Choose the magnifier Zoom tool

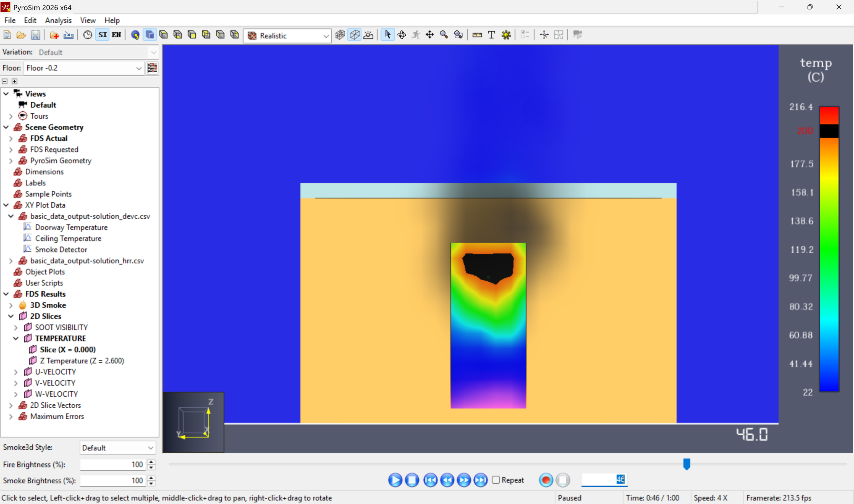(x=444, y=35)
